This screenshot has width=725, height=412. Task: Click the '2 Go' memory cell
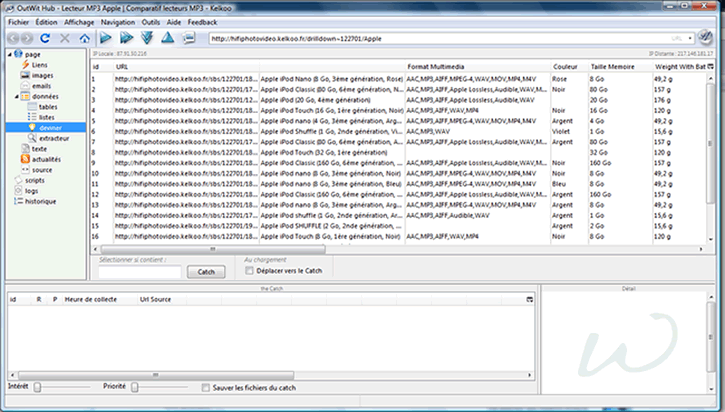coord(596,226)
